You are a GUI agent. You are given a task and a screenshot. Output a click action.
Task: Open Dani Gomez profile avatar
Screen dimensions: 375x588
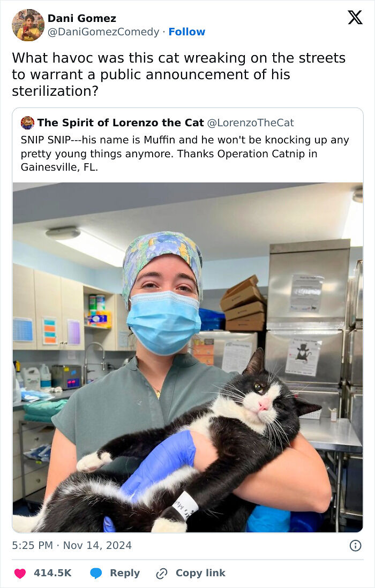click(x=28, y=25)
